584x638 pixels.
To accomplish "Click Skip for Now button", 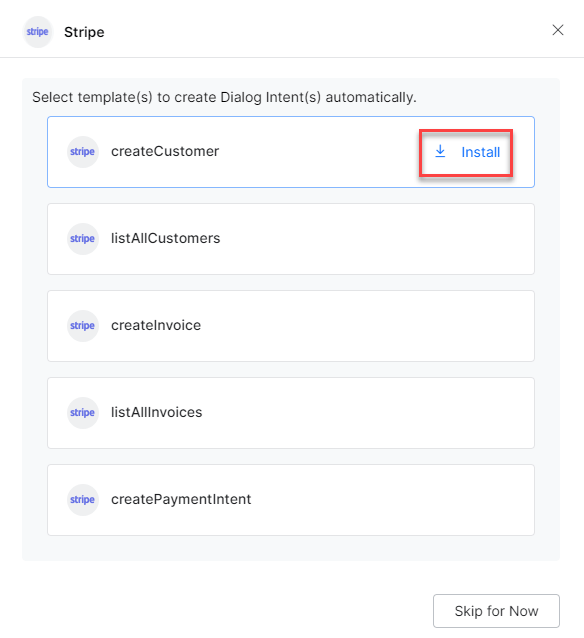I will (496, 611).
